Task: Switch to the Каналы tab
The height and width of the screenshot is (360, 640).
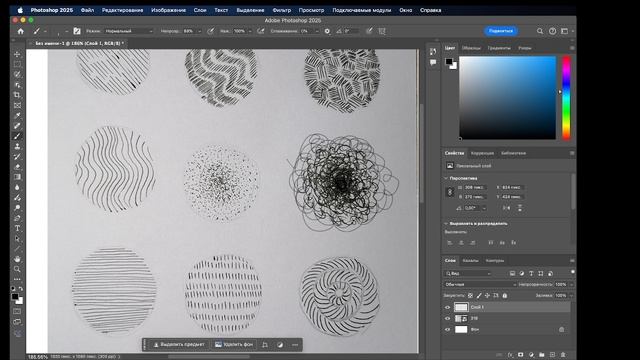Action: [470, 260]
